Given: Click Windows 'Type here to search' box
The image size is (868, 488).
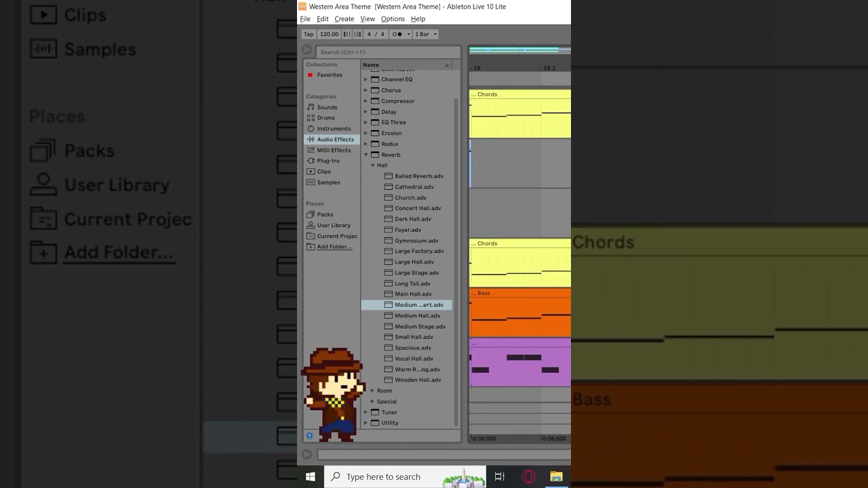Looking at the screenshot, I should pos(405,476).
